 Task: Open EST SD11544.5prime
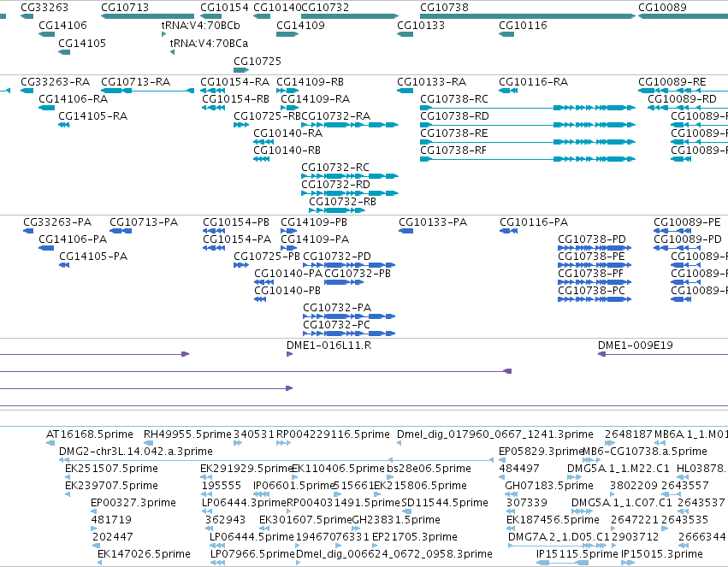pyautogui.click(x=445, y=503)
